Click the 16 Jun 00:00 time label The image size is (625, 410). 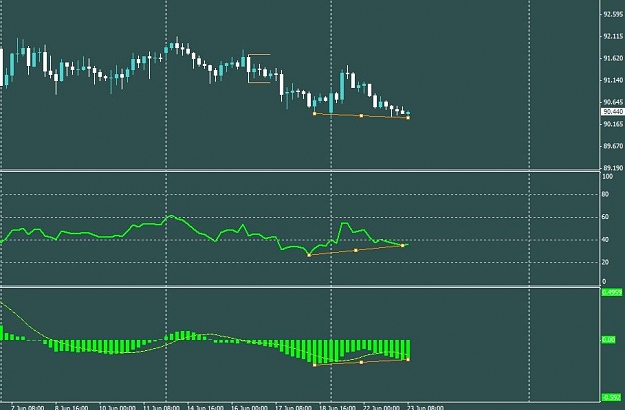click(250, 407)
